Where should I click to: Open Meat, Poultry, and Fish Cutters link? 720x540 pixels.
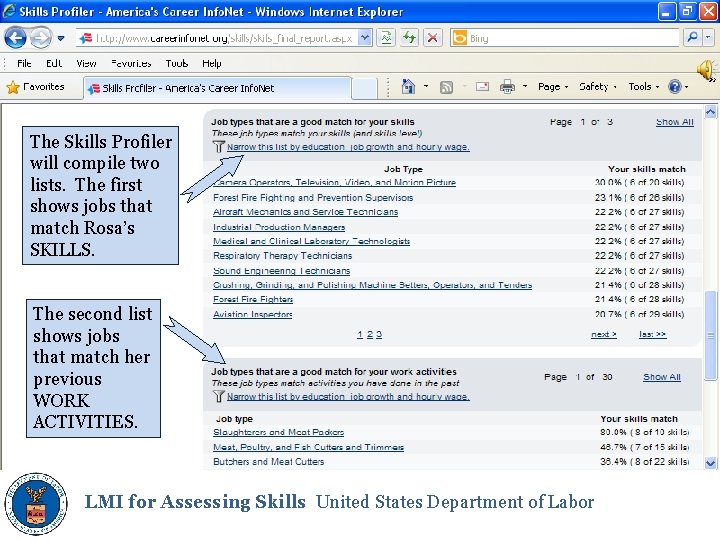[x=309, y=447]
